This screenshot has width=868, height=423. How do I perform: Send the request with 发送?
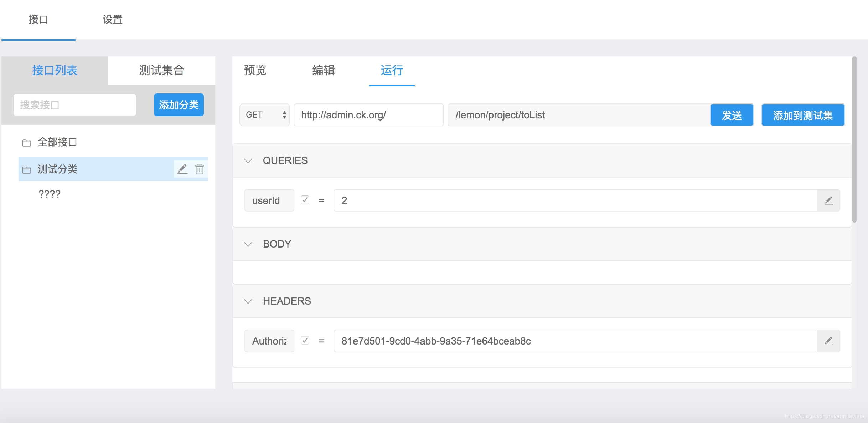pos(732,115)
